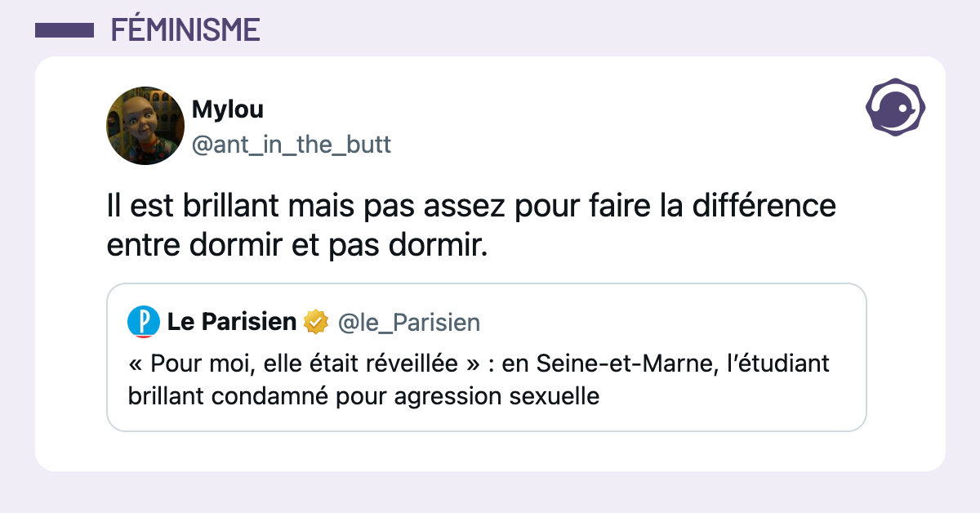Click the gold verified badge

[x=315, y=323]
